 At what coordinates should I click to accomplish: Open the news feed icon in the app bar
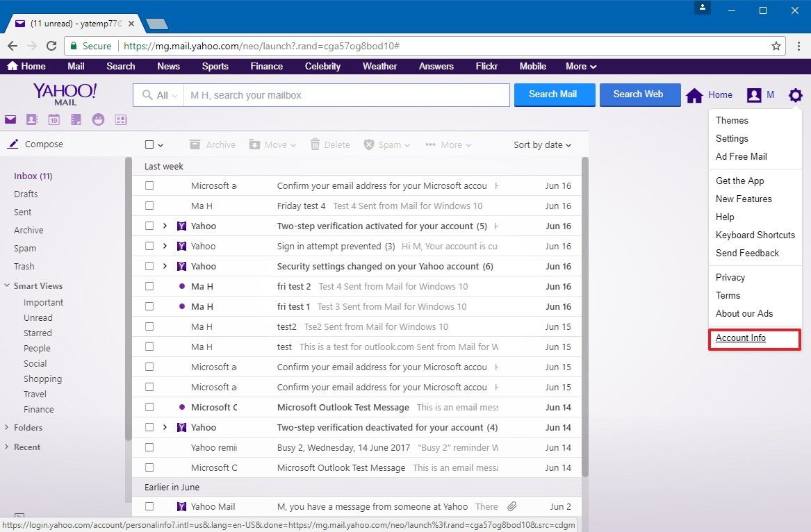(x=120, y=120)
